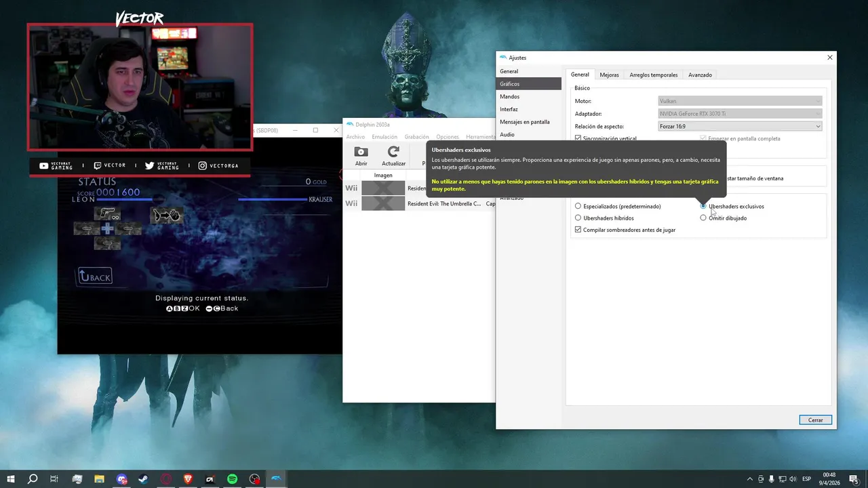Screen dimensions: 868x488
Task: Select Mandos in the Ajustes sidebar
Action: pyautogui.click(x=529, y=97)
